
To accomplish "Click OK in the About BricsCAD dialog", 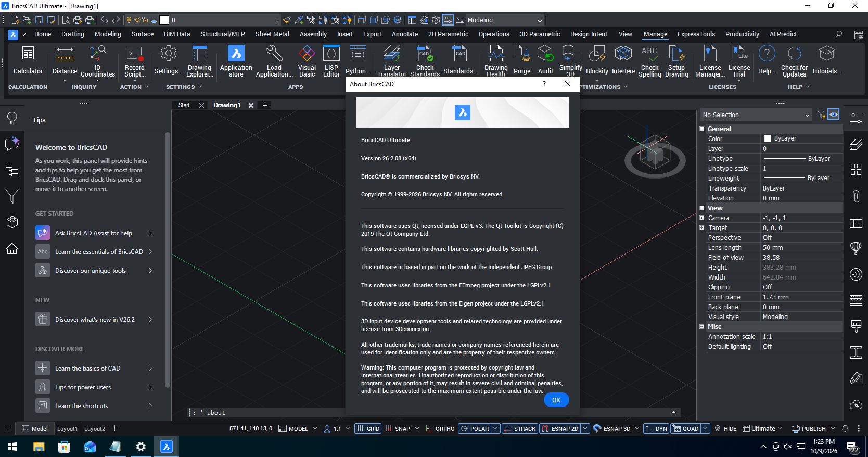I will coord(556,400).
